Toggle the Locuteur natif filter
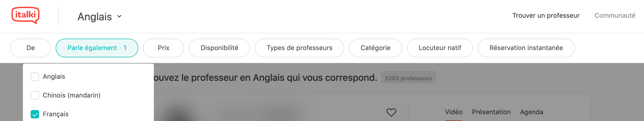The height and width of the screenshot is (121, 644). click(x=440, y=48)
